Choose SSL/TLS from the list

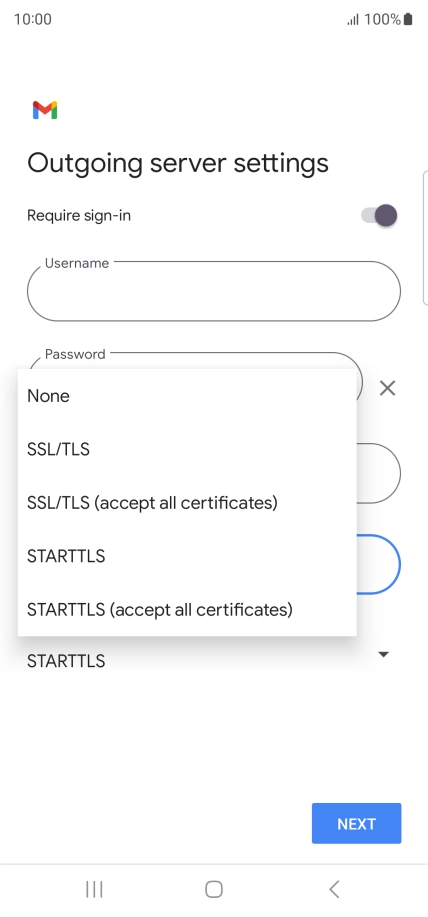(x=187, y=449)
